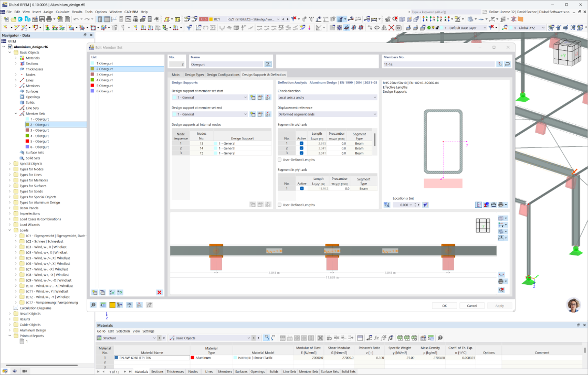Open the 1 - Global XYZ coordinate dropdown

543,28
